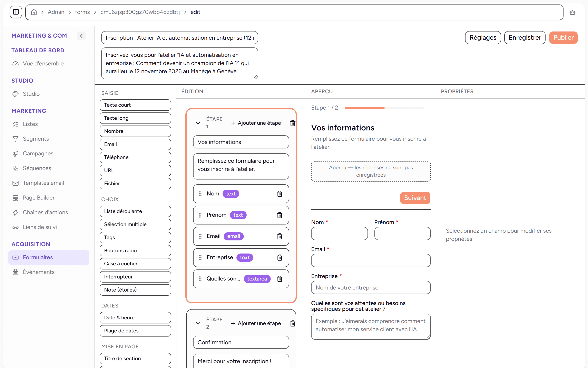
Task: Click drag handle of Quelles son... field
Action: (200, 279)
